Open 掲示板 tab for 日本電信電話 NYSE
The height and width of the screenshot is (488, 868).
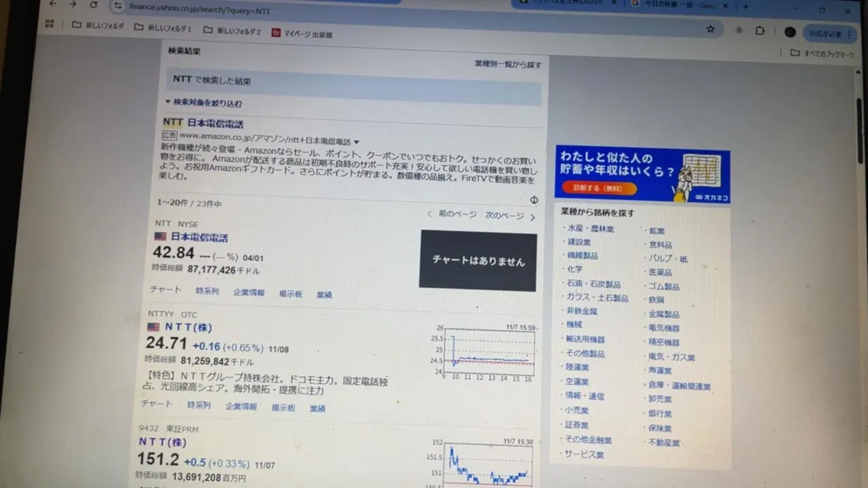coord(290,294)
